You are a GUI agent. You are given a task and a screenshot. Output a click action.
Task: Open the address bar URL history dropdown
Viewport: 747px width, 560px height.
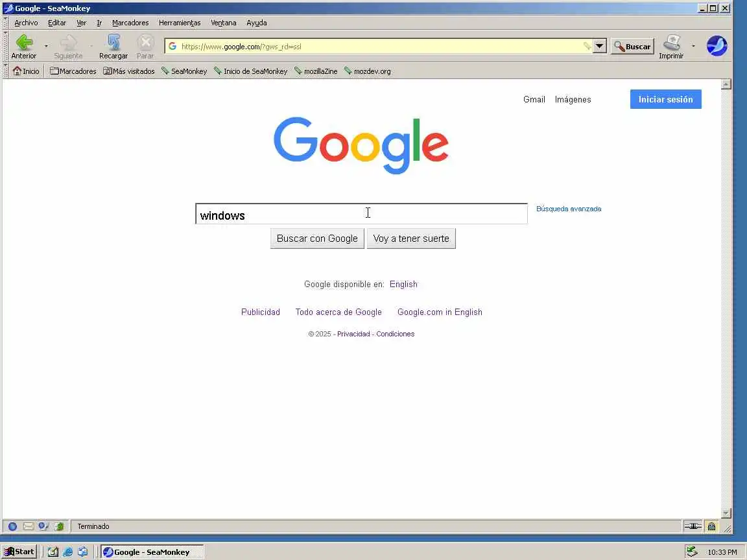click(x=599, y=46)
